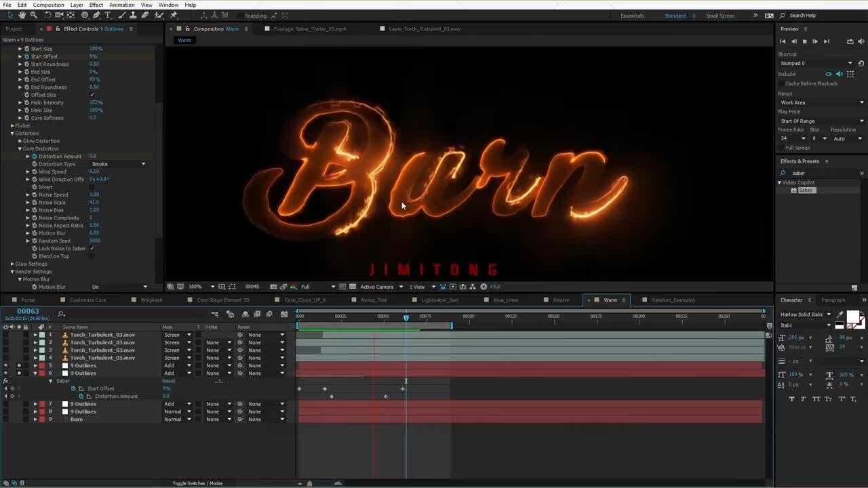Select the Unified Camera tool
This screenshot has width=868, height=488.
click(x=59, y=15)
